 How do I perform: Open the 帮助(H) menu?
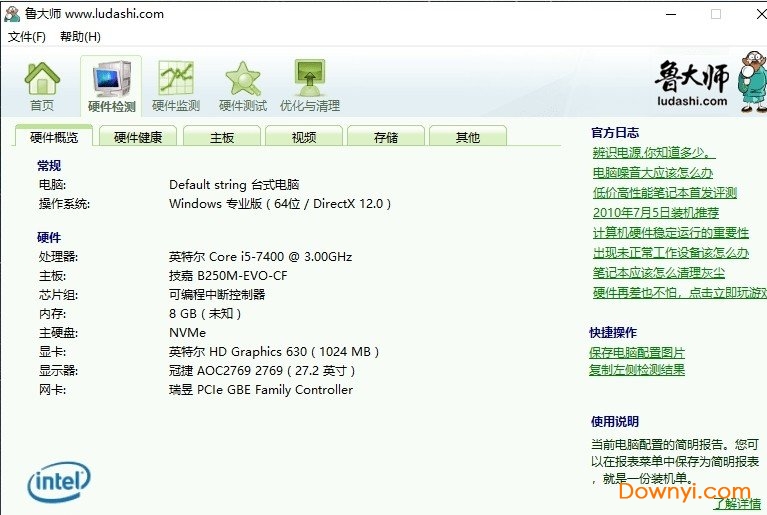tap(80, 37)
